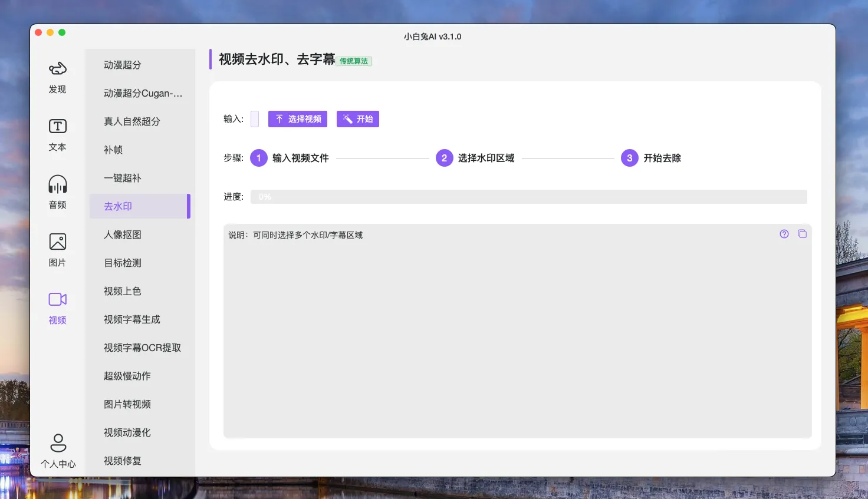Open 目标检测 menu item
This screenshot has width=868, height=499.
(140, 263)
